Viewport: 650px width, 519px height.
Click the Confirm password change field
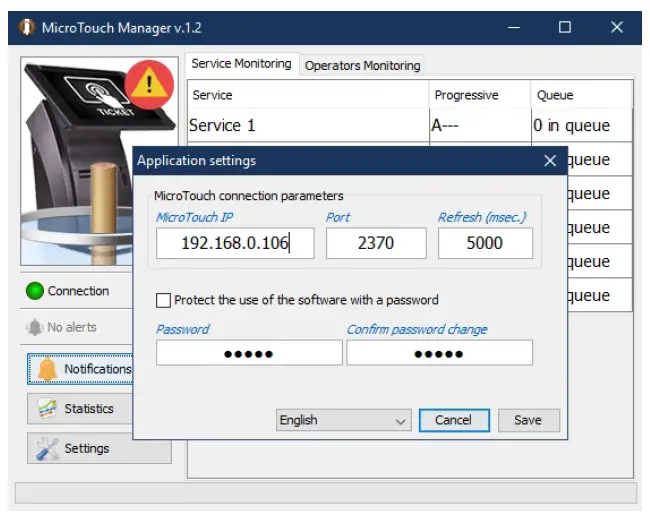(x=439, y=353)
